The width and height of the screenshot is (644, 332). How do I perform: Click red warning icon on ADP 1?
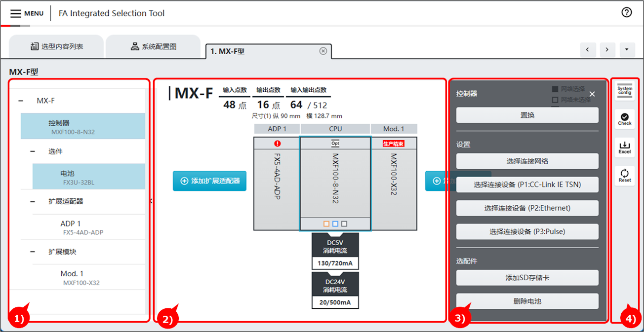tap(277, 144)
